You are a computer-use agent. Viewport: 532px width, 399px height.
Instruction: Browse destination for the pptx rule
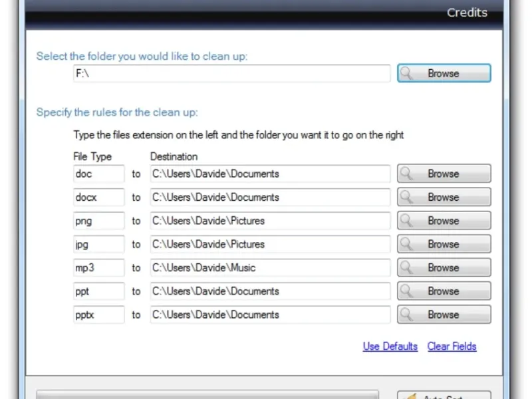click(x=444, y=314)
